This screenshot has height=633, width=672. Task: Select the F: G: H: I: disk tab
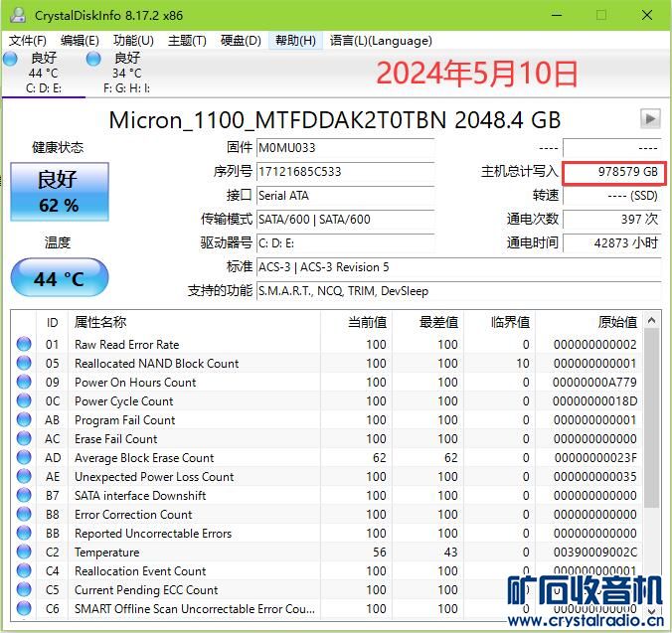pyautogui.click(x=126, y=74)
